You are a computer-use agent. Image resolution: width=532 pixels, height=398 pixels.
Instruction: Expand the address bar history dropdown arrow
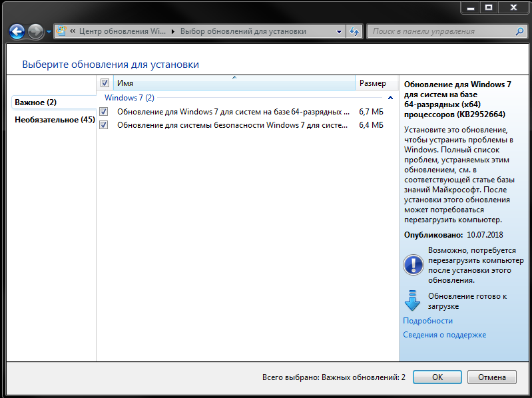[x=339, y=31]
